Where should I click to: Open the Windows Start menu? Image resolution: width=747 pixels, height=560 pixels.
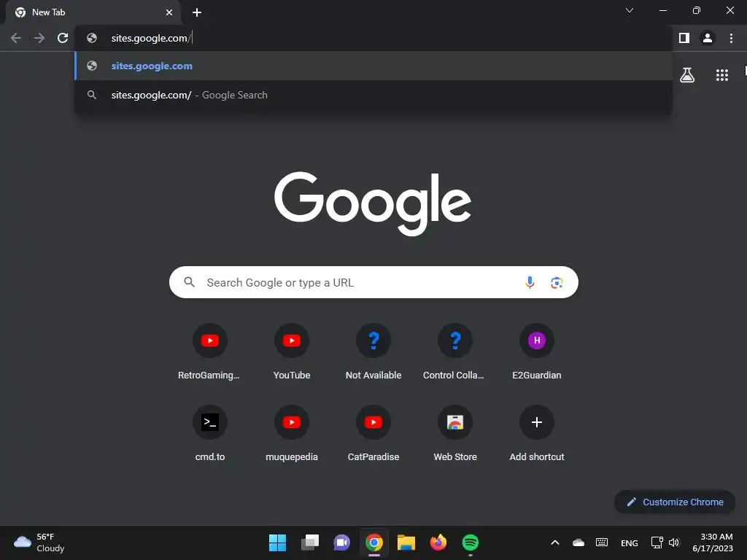(x=277, y=542)
